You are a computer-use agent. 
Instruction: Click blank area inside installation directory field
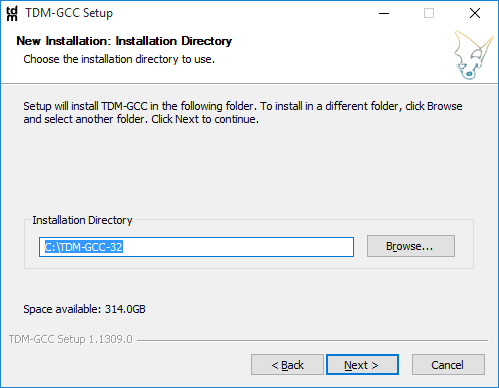(238, 247)
